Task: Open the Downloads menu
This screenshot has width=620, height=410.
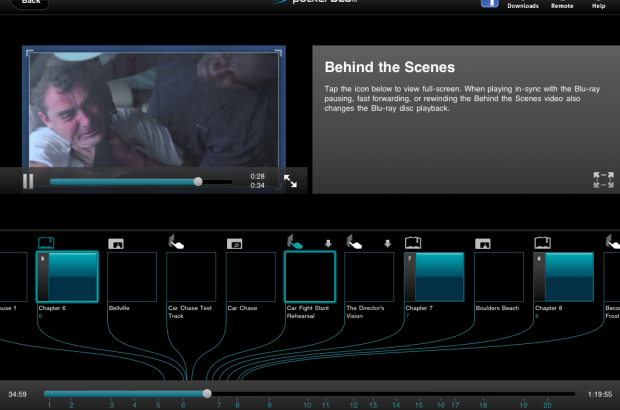Action: pos(523,5)
